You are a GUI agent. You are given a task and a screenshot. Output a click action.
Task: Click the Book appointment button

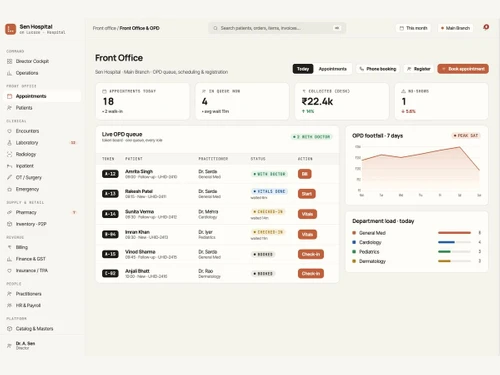(463, 69)
